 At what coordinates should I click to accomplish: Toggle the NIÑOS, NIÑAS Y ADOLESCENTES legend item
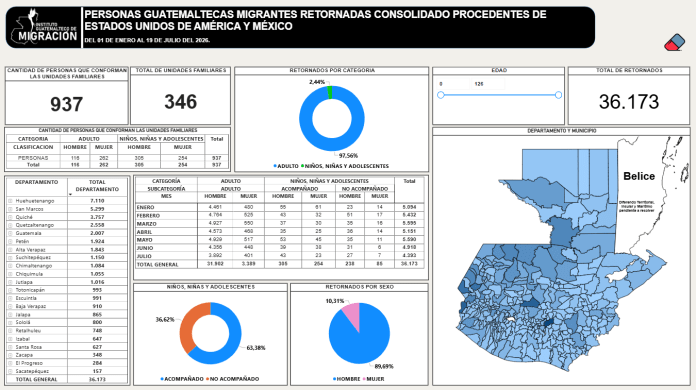click(x=345, y=166)
